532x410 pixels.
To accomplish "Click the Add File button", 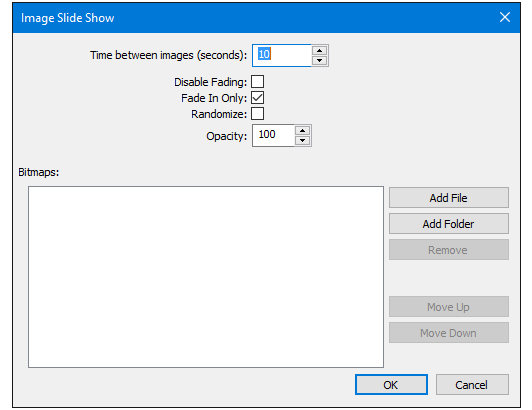I will [x=449, y=198].
